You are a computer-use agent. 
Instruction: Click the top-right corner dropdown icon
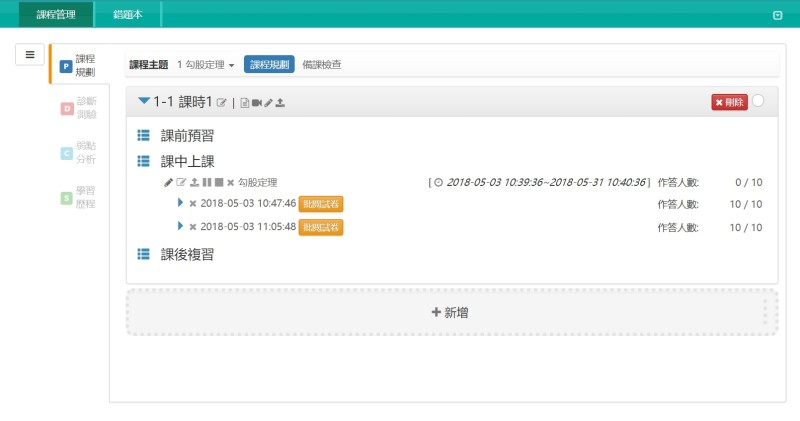pos(778,15)
